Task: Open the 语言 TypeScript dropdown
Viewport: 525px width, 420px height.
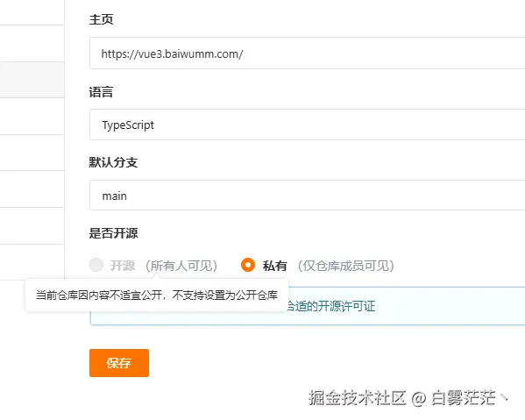Action: point(307,125)
